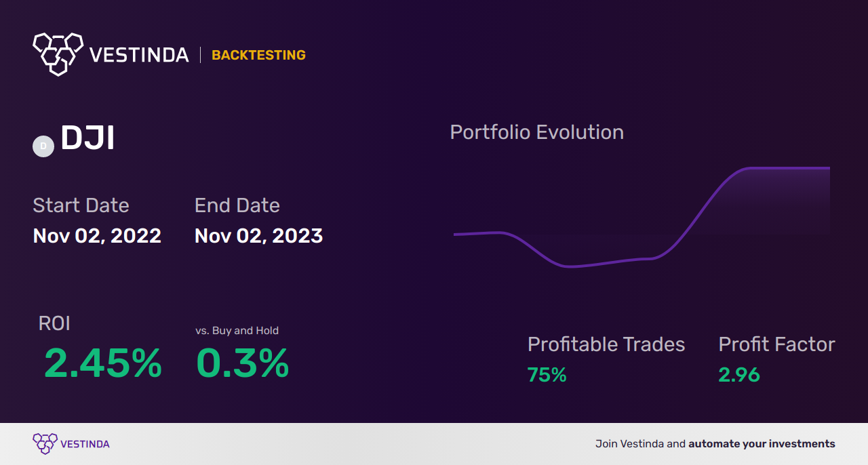This screenshot has width=868, height=465.
Task: Click the 2.96 profit factor value
Action: coord(738,375)
